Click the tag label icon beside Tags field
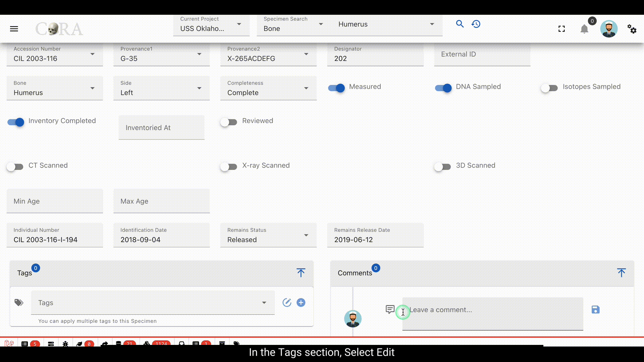The image size is (644, 362). [x=19, y=303]
